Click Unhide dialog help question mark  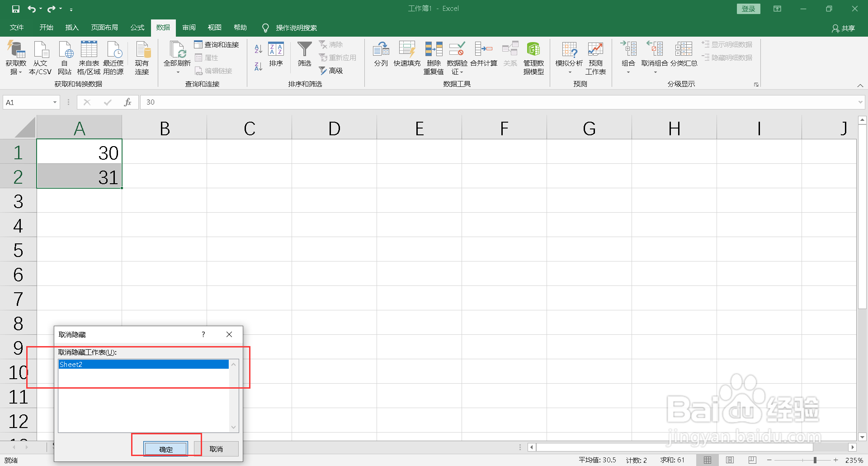[x=203, y=334]
